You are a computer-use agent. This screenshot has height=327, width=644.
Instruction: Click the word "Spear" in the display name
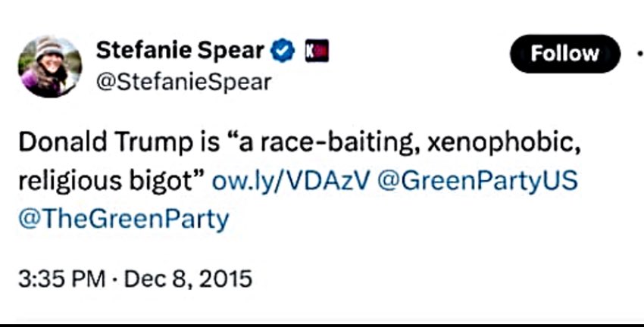pos(233,51)
